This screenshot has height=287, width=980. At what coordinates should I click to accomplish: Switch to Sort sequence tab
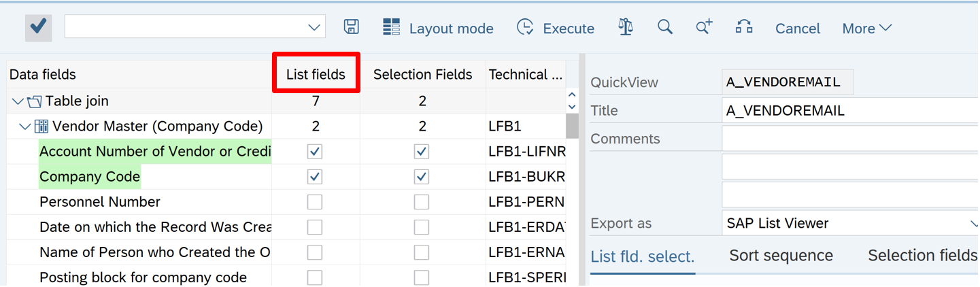pos(781,256)
